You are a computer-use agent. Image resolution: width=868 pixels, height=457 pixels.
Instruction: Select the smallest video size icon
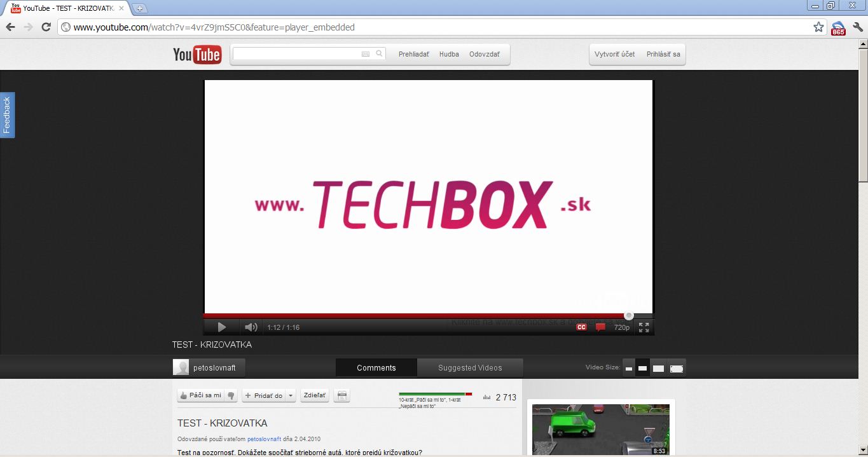pyautogui.click(x=629, y=369)
